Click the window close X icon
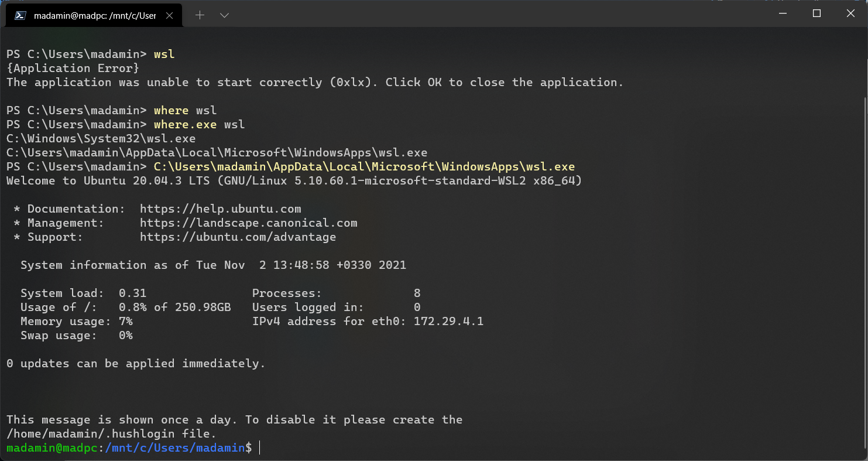The image size is (868, 461). [850, 13]
